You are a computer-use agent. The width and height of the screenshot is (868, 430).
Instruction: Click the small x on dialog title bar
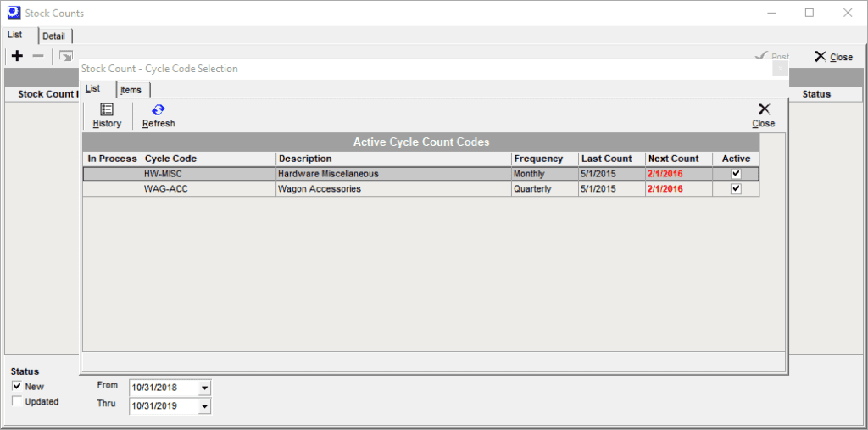[x=780, y=68]
